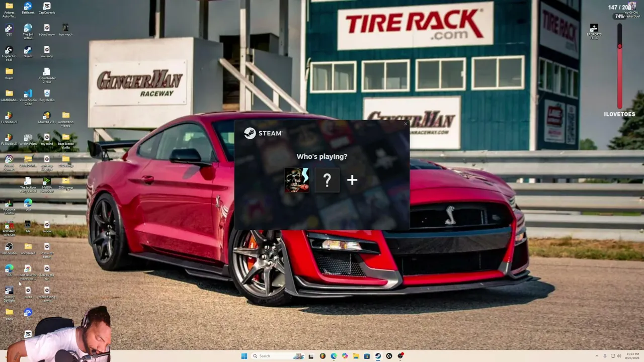Open Visual Studio Code shortcut
The height and width of the screenshot is (362, 644).
(x=28, y=97)
